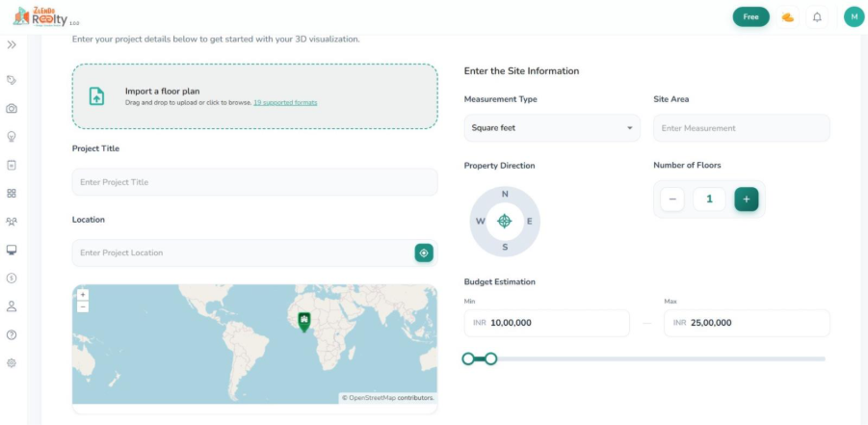Click the locate-me target button in Location field
The width and height of the screenshot is (868, 425).
(424, 252)
